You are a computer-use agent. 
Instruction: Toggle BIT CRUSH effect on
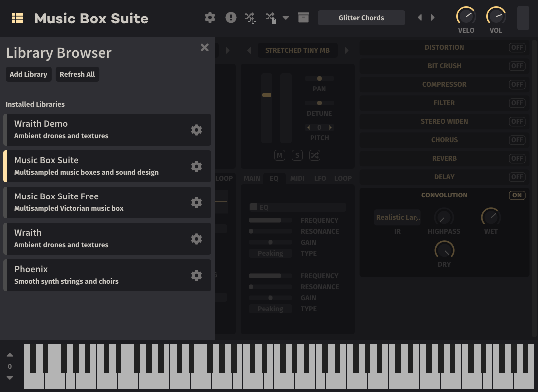(517, 66)
